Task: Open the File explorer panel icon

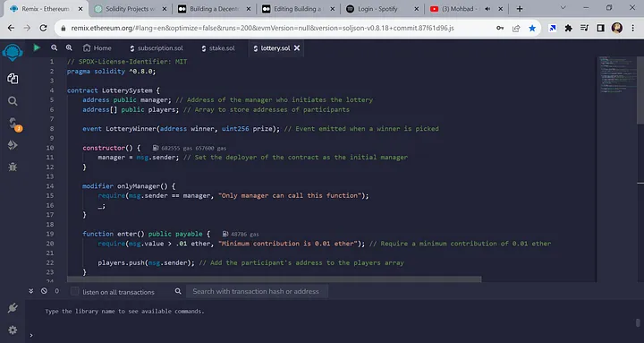Action: click(13, 79)
